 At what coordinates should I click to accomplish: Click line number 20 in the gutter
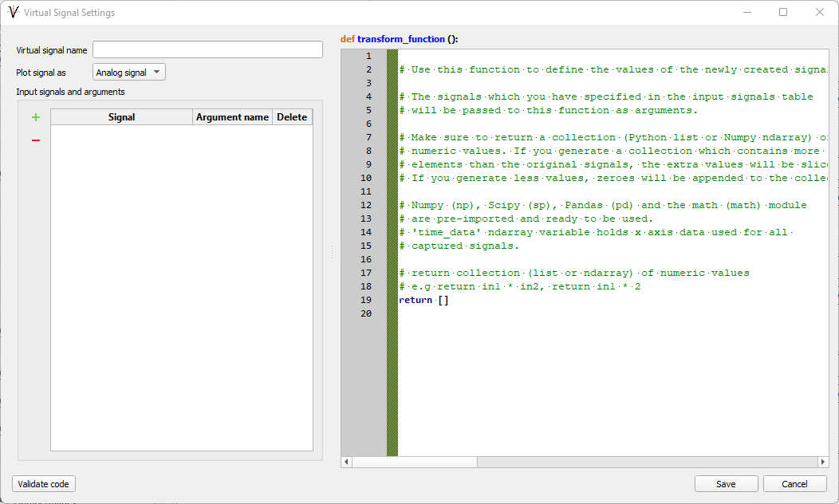pyautogui.click(x=365, y=313)
